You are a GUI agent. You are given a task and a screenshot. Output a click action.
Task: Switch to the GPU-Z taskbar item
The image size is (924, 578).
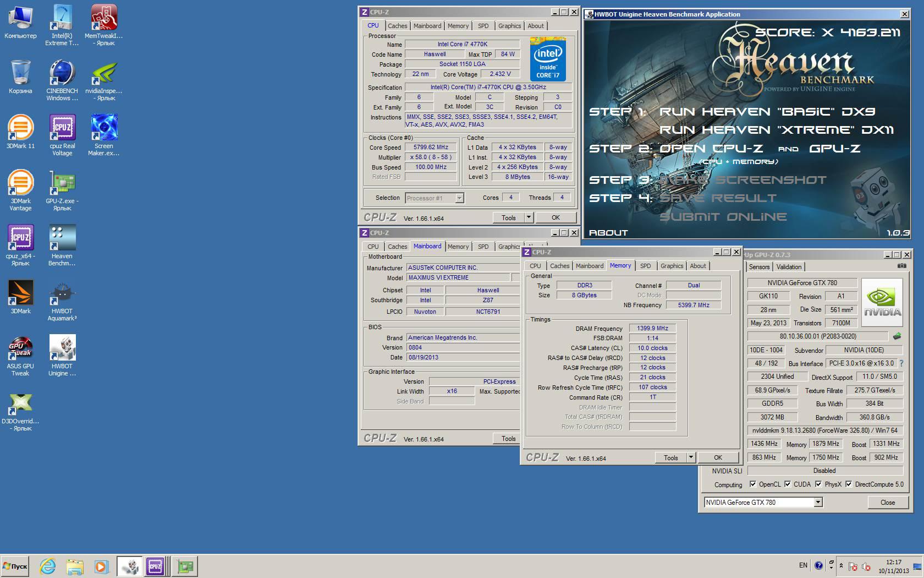click(185, 566)
